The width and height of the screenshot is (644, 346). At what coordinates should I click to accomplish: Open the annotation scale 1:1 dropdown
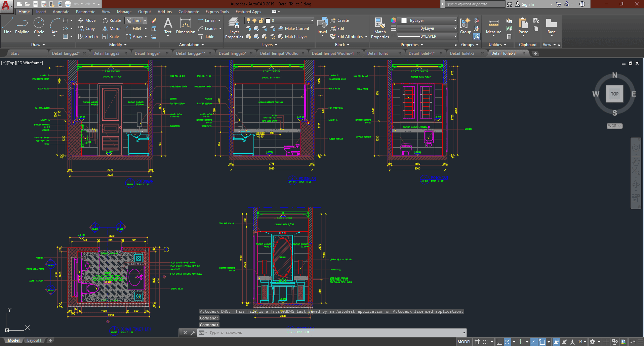tap(582, 342)
